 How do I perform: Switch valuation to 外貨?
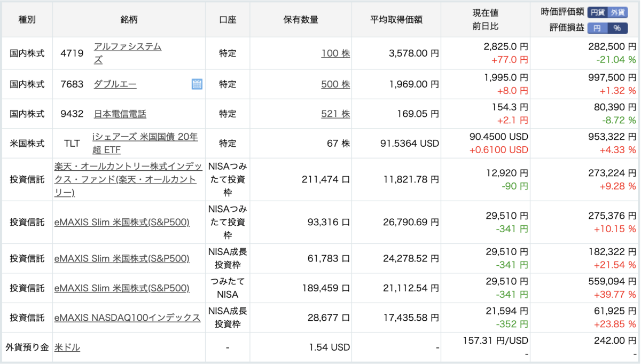tap(617, 12)
